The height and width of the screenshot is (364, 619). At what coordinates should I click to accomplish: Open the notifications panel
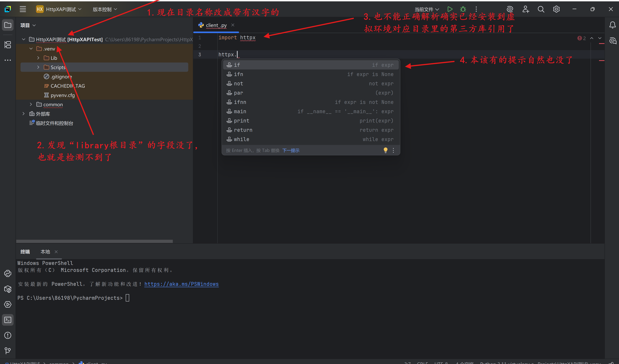point(612,25)
